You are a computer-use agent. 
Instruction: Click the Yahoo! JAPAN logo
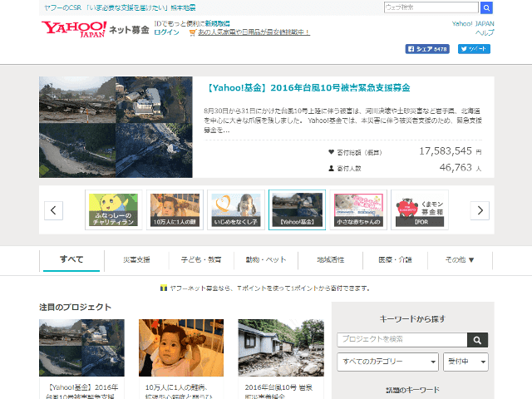point(74,29)
